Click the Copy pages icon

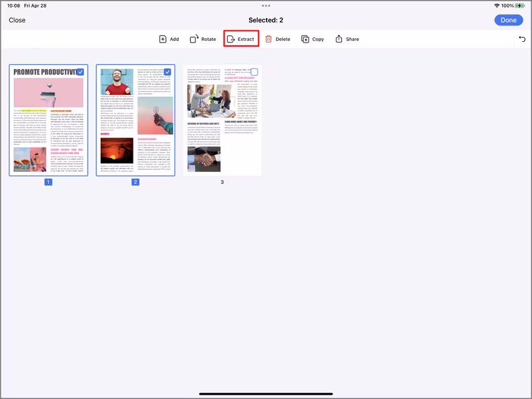(305, 39)
